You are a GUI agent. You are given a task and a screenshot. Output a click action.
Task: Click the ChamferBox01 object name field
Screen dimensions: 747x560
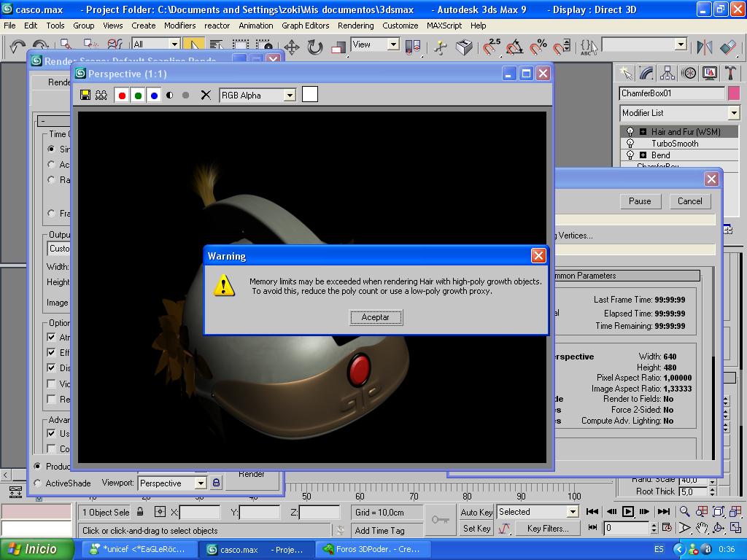coord(672,93)
